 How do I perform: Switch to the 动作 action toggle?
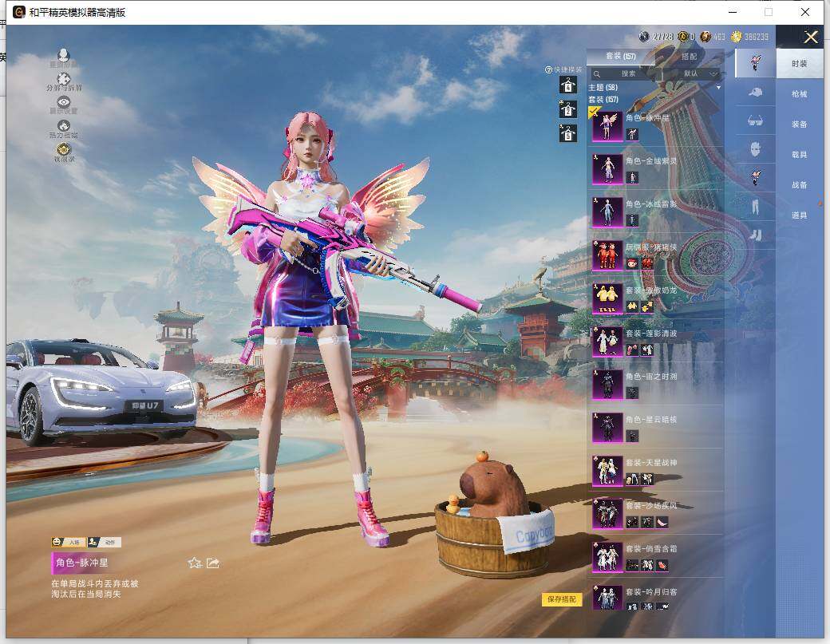click(x=105, y=542)
